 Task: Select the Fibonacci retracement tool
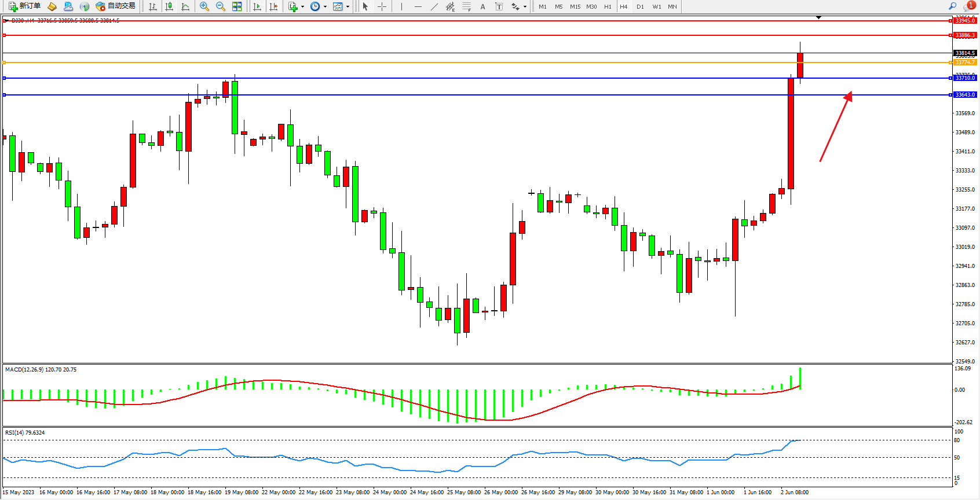466,6
